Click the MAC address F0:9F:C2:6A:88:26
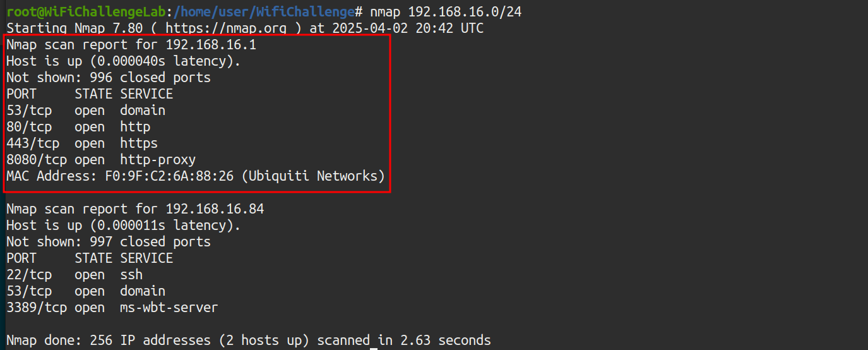The width and height of the screenshot is (868, 350). coord(170,176)
